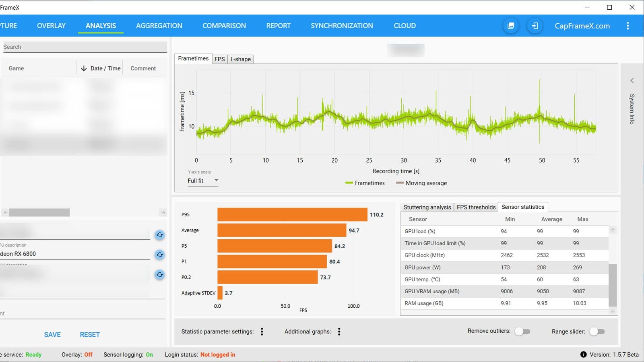Refresh the GPU description field
The image size is (644, 362).
(x=160, y=255)
